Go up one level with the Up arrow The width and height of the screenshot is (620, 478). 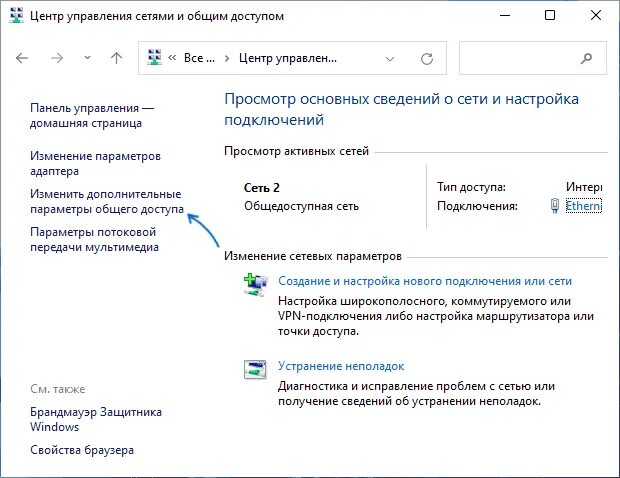click(x=116, y=59)
